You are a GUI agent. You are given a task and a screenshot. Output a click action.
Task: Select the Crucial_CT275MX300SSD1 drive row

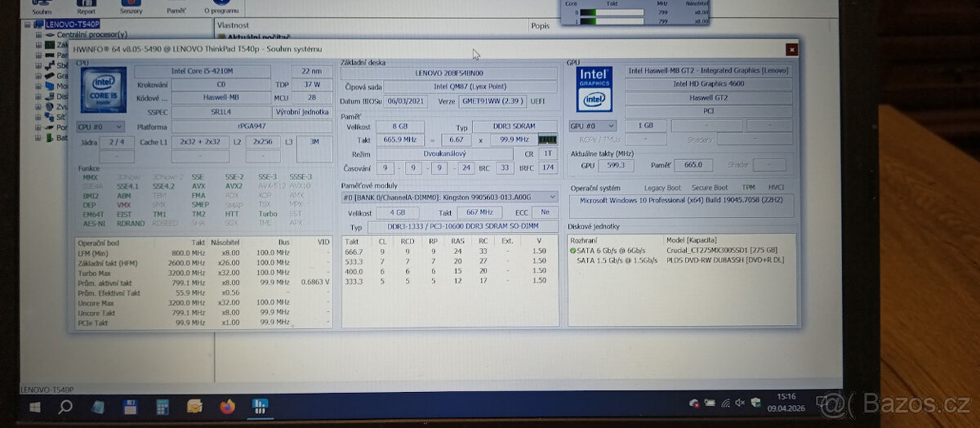pos(683,250)
